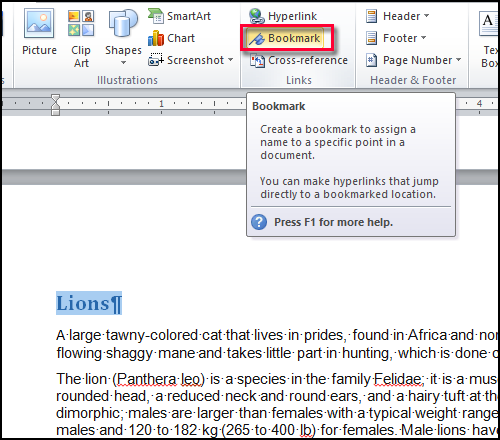500x440 pixels.
Task: Open the Clip Art pane
Action: tap(81, 38)
